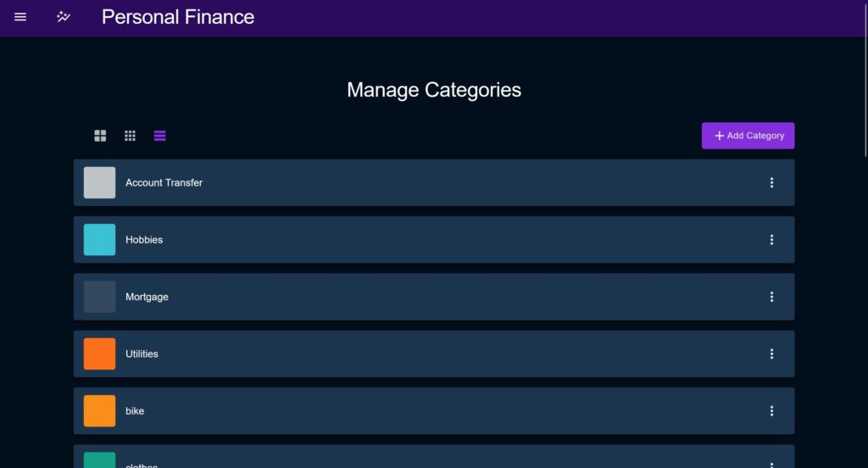Click the dark slate Mortgage color swatch
The image size is (868, 468).
tap(100, 297)
